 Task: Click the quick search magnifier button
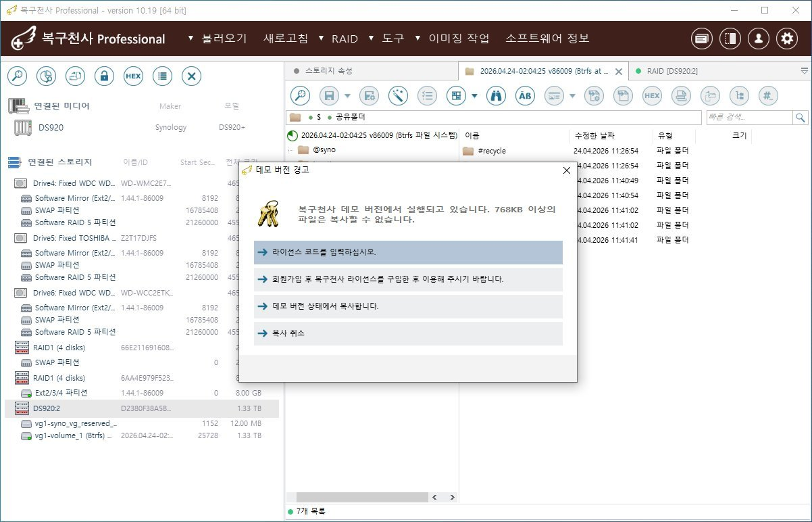801,118
